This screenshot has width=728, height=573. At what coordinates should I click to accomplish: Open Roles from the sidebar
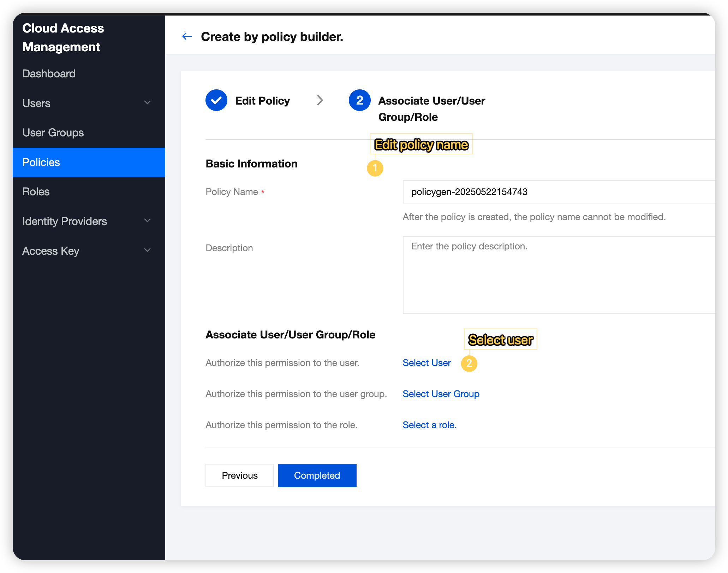click(x=36, y=191)
